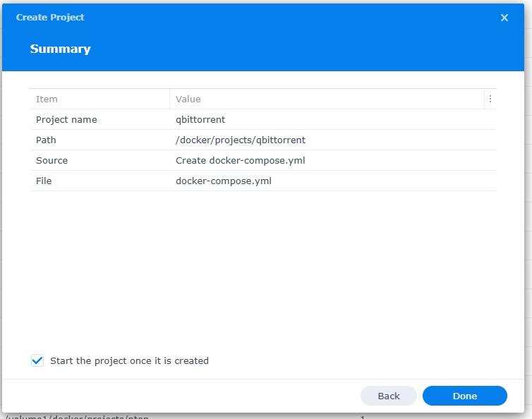Click the docker-compose.yml file value

tap(223, 181)
